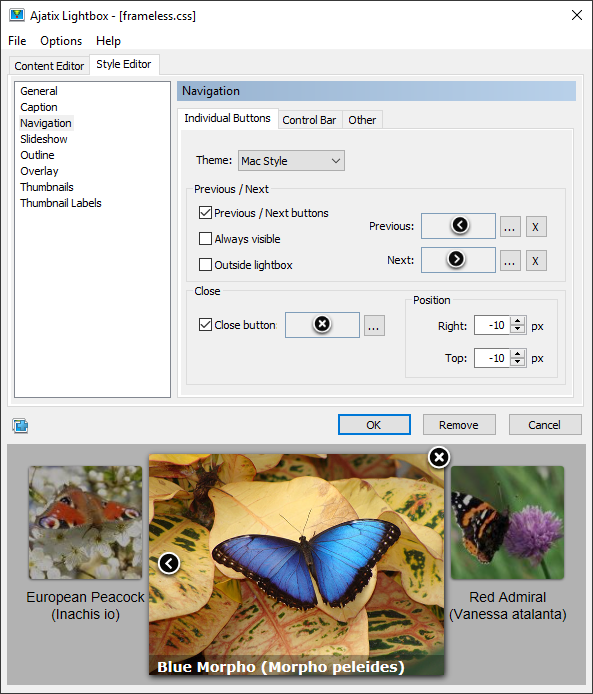This screenshot has height=694, width=593.
Task: Click the blue icon left of OK
Action: coord(20,426)
